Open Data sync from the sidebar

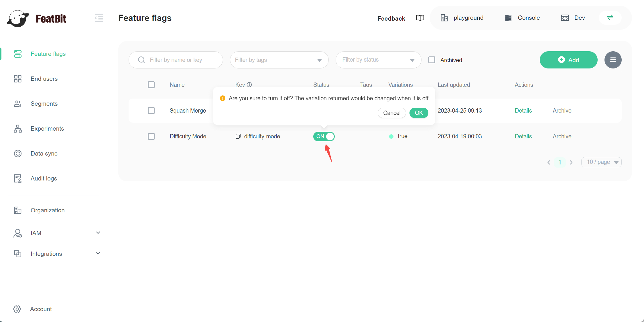click(x=44, y=153)
